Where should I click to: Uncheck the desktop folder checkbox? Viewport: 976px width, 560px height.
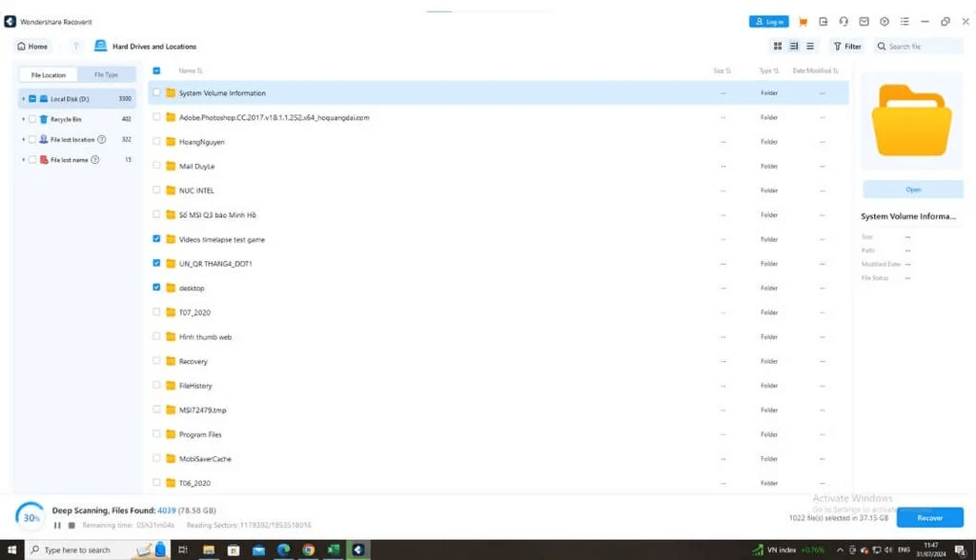click(x=156, y=288)
